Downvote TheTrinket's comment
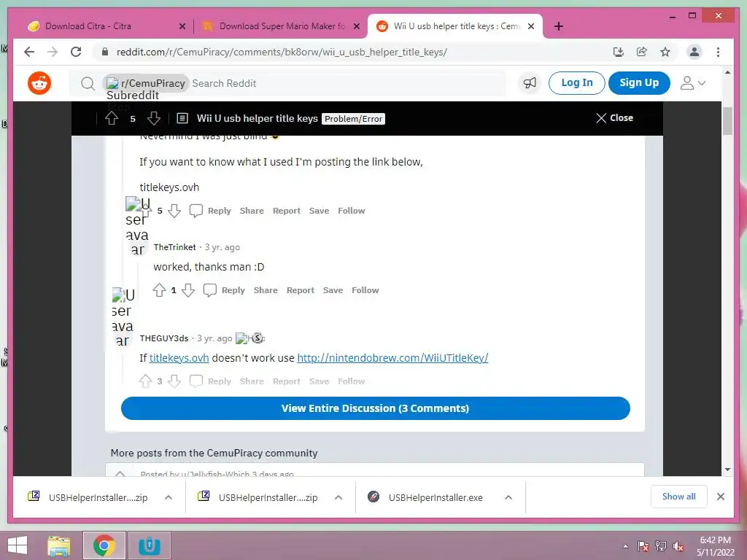This screenshot has width=747, height=560. (188, 290)
